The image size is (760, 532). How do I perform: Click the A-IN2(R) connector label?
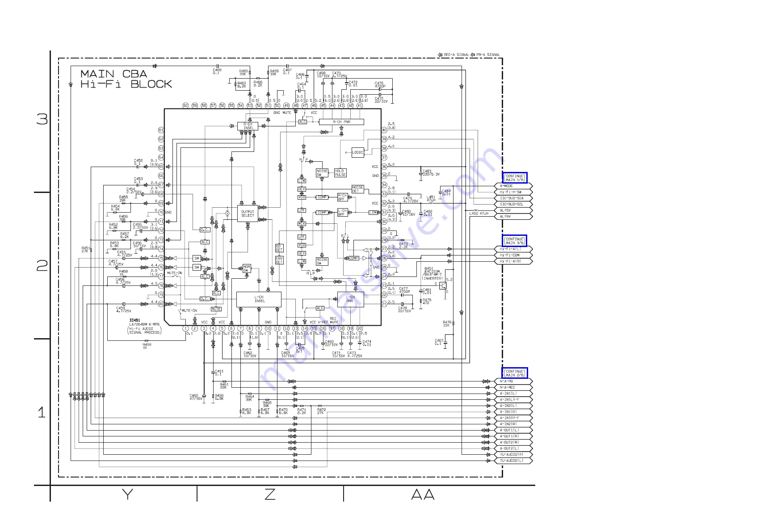[513, 424]
